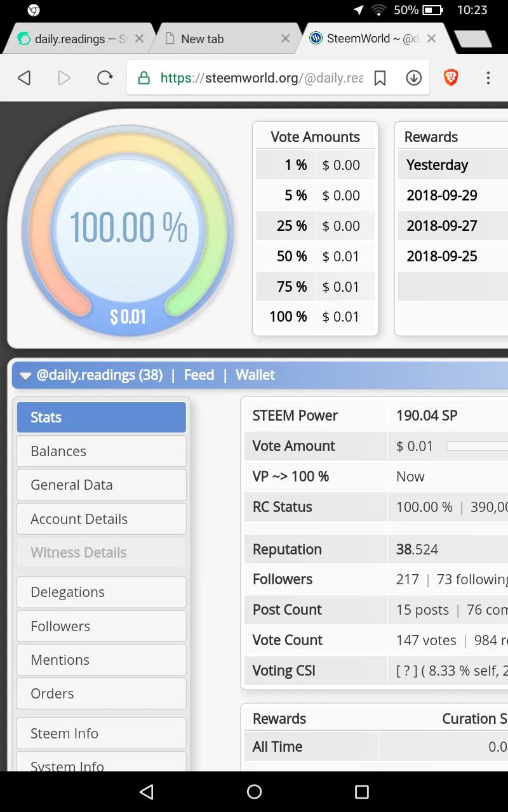
Task: Tap the green padlock security icon
Action: tap(144, 78)
